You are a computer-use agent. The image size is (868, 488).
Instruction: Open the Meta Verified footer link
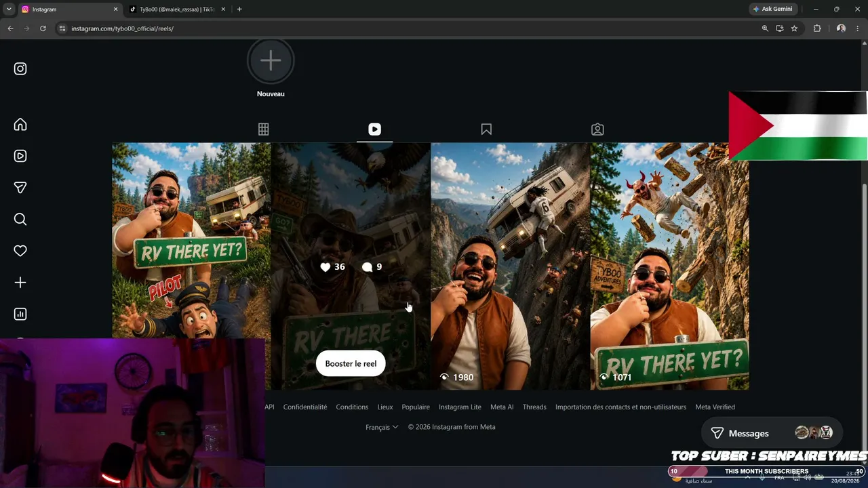(x=715, y=407)
